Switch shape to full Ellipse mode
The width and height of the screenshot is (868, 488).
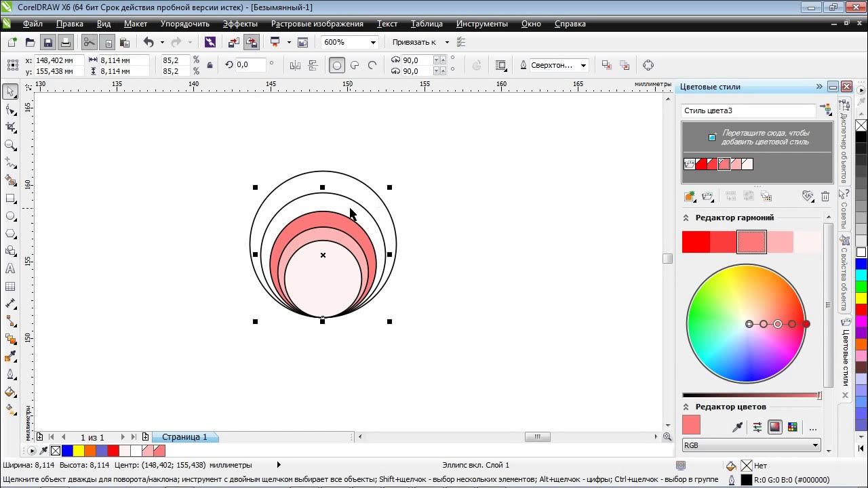[x=336, y=65]
